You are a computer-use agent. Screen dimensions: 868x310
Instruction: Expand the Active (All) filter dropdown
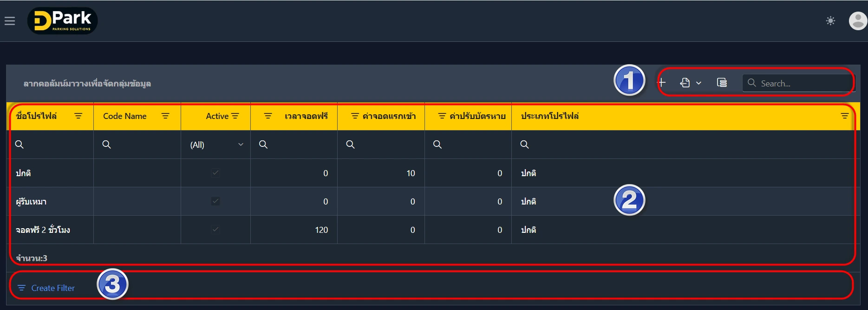pyautogui.click(x=241, y=145)
